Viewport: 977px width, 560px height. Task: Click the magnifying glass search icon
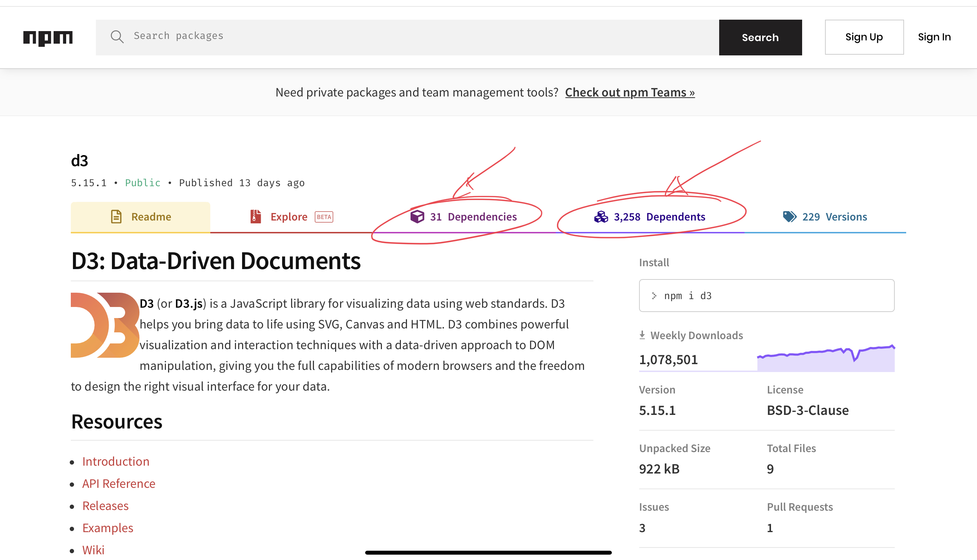tap(118, 37)
